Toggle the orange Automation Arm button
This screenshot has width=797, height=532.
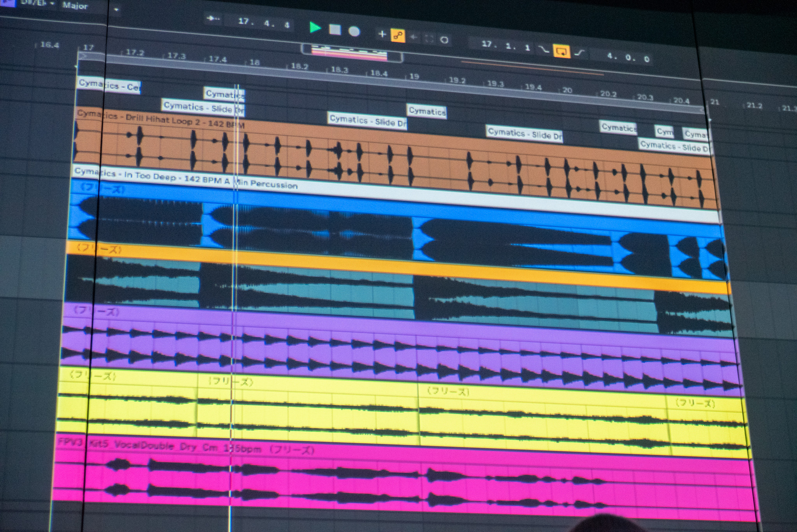pos(397,36)
